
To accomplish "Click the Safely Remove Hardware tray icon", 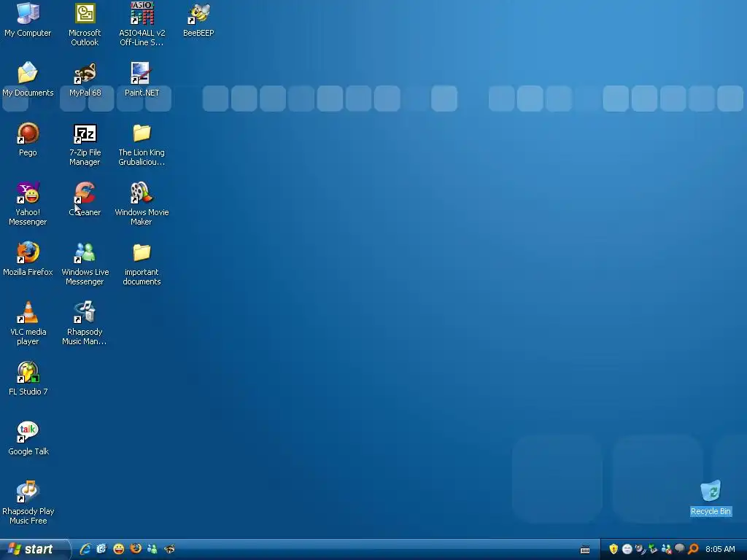I will point(653,549).
